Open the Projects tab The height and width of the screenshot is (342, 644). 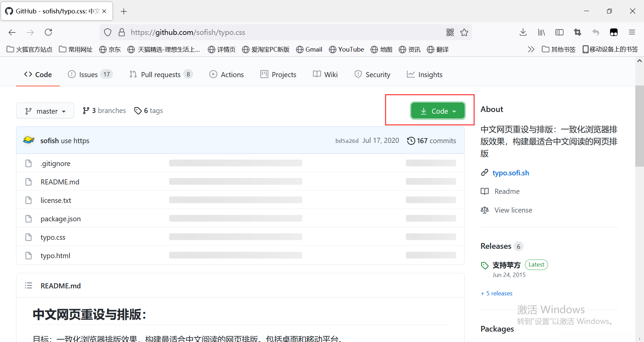tap(278, 74)
